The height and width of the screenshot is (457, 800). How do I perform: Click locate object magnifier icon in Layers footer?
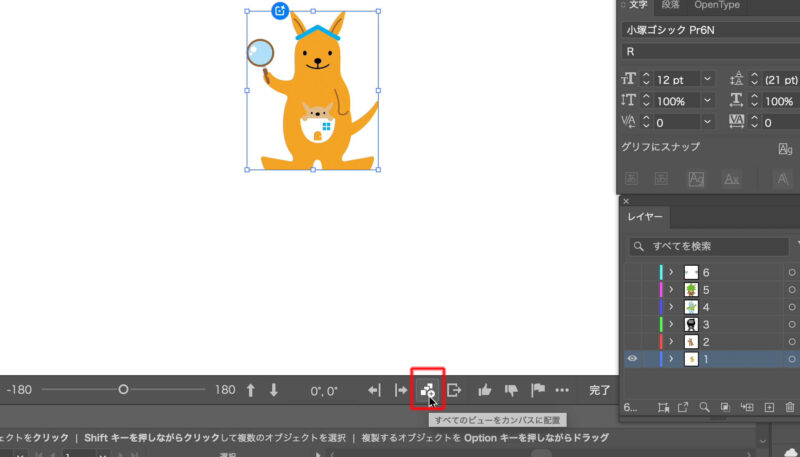point(705,407)
